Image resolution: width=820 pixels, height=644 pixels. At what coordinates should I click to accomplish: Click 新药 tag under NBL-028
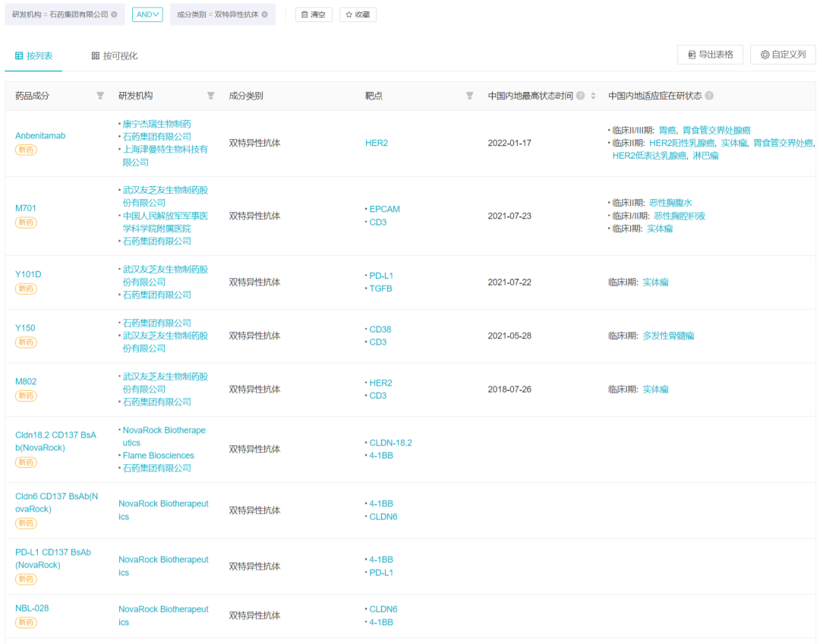26,623
